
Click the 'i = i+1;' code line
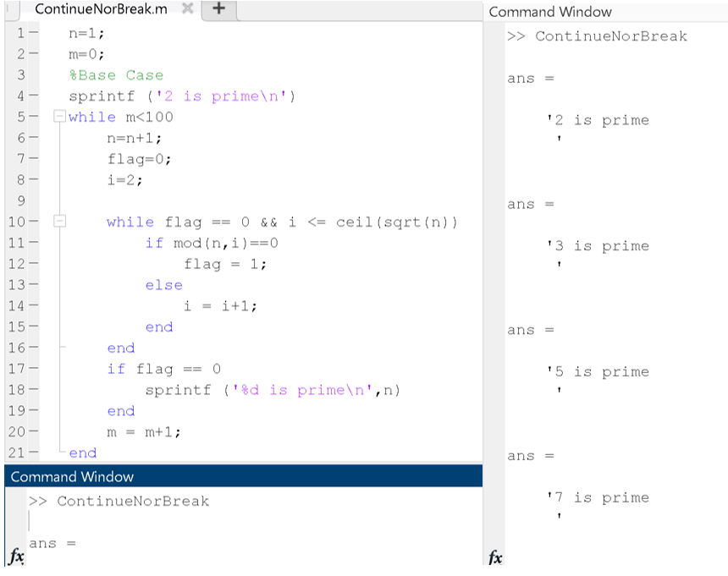pyautogui.click(x=220, y=306)
